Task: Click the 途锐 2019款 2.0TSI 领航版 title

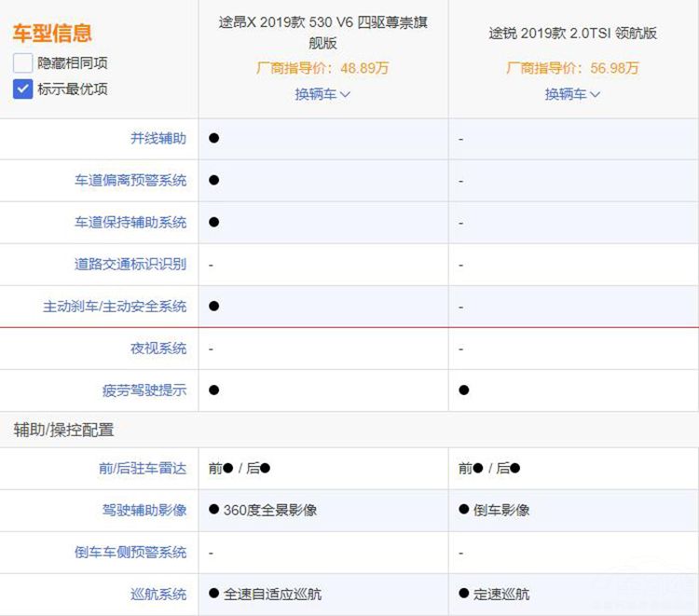Action: 572,33
